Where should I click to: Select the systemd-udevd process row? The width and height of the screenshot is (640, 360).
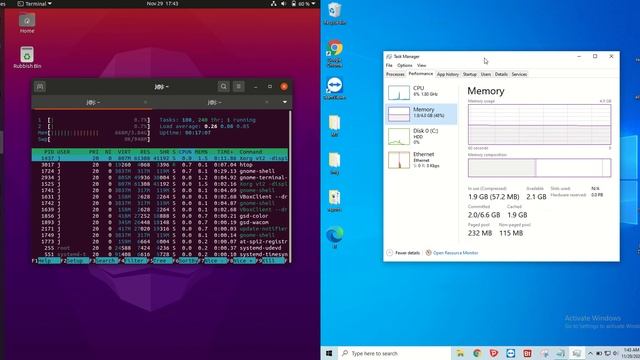click(160, 248)
